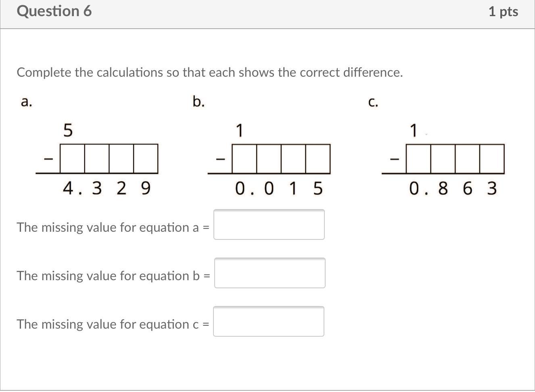
Task: Click the result 0.863
Action: click(453, 188)
